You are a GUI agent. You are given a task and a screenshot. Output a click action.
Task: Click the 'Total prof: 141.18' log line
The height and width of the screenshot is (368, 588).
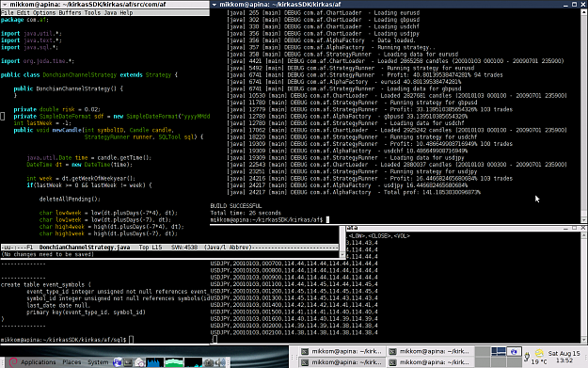[x=353, y=192]
